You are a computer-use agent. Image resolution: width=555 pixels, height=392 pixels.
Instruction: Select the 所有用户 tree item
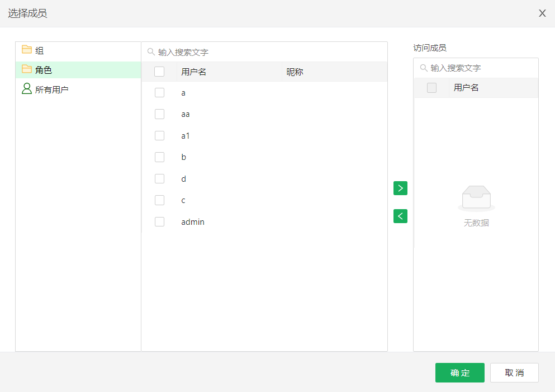click(x=51, y=89)
